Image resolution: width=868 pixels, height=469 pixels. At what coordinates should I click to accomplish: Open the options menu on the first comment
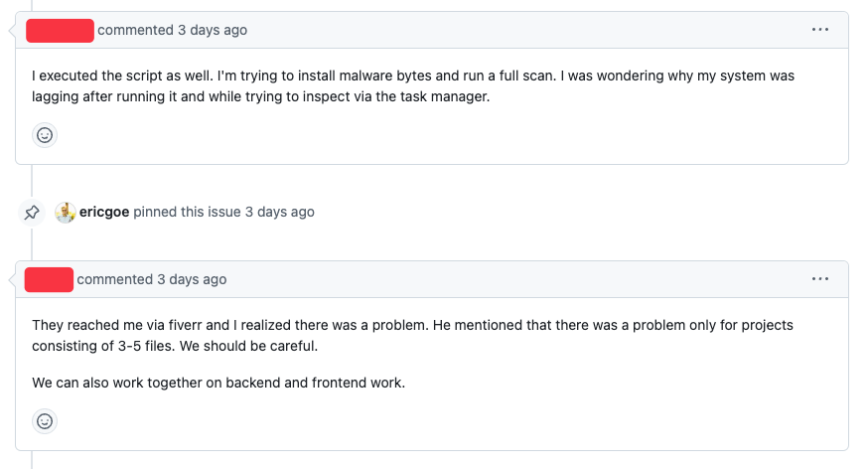819,30
